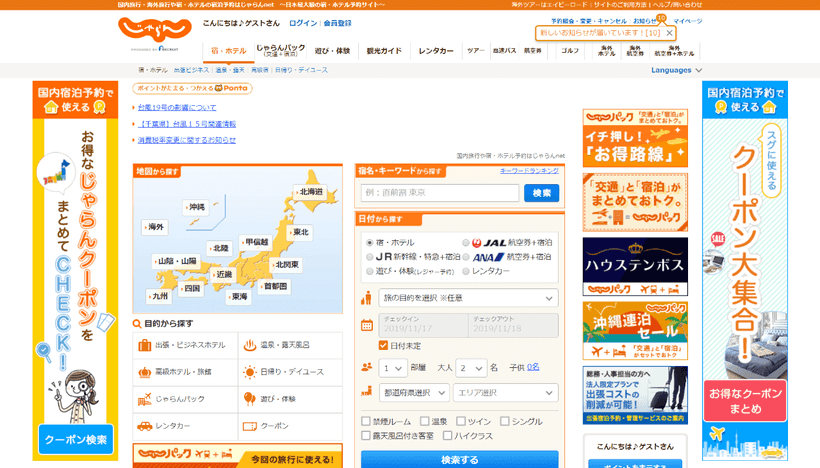
Task: Open the 都道府県選択 dropdown
Action: click(x=414, y=393)
